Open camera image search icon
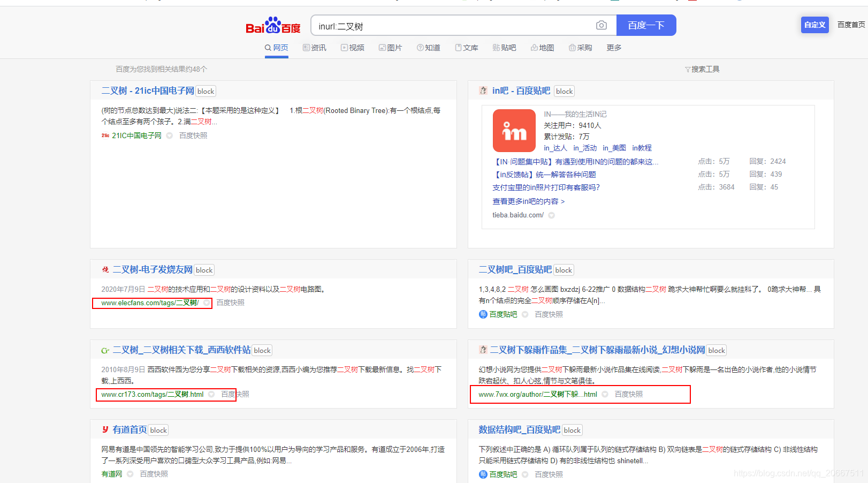This screenshot has height=483, width=868. click(601, 25)
